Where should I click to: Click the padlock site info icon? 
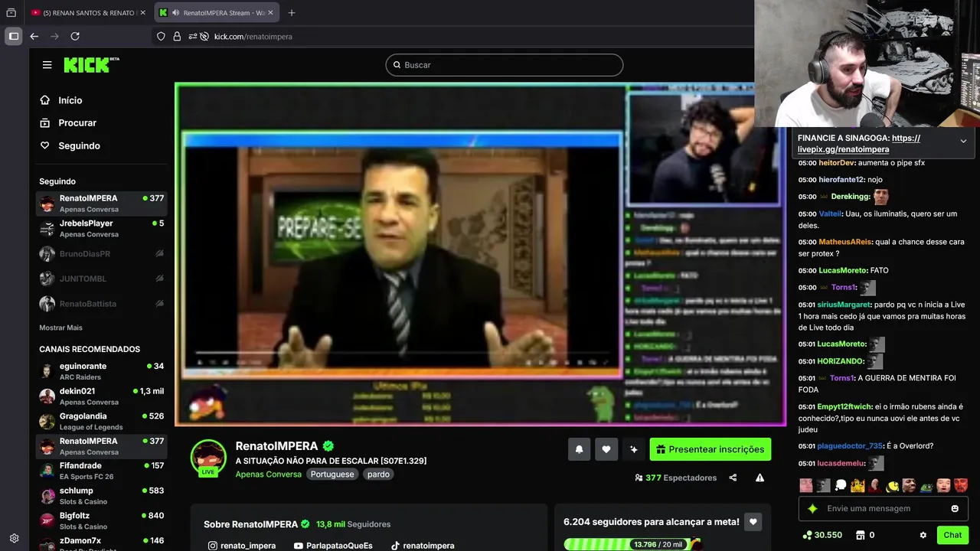click(177, 36)
